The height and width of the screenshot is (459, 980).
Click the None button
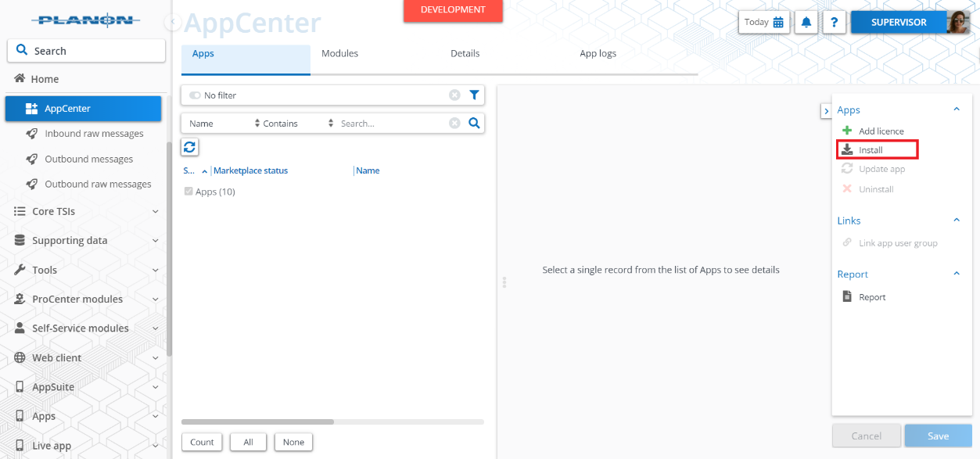(x=293, y=442)
